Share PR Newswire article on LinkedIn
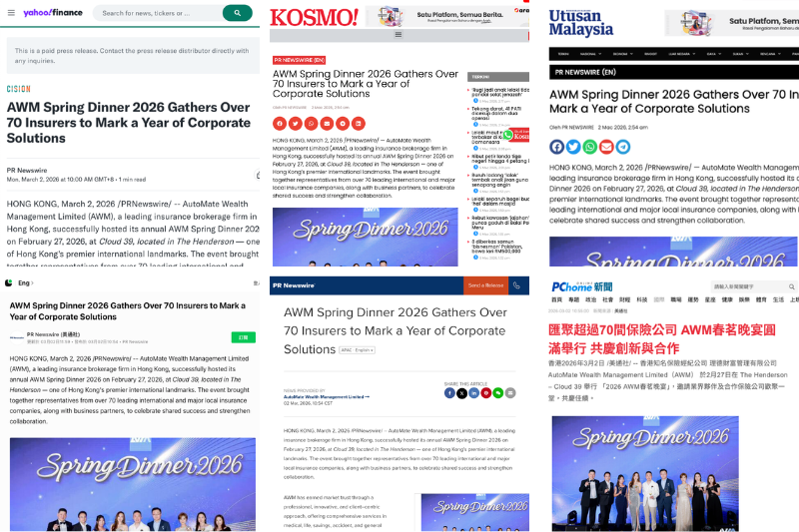The height and width of the screenshot is (532, 799). [x=473, y=393]
